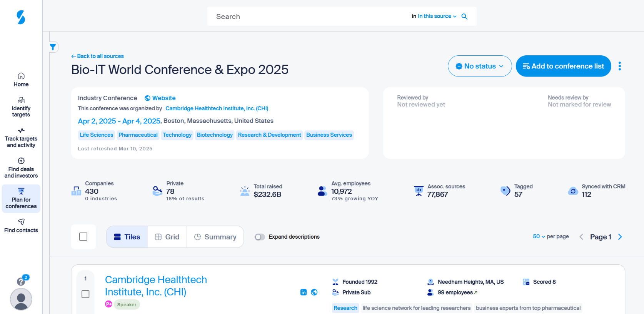The height and width of the screenshot is (314, 644).
Task: Click Add to conference list button
Action: click(x=563, y=66)
